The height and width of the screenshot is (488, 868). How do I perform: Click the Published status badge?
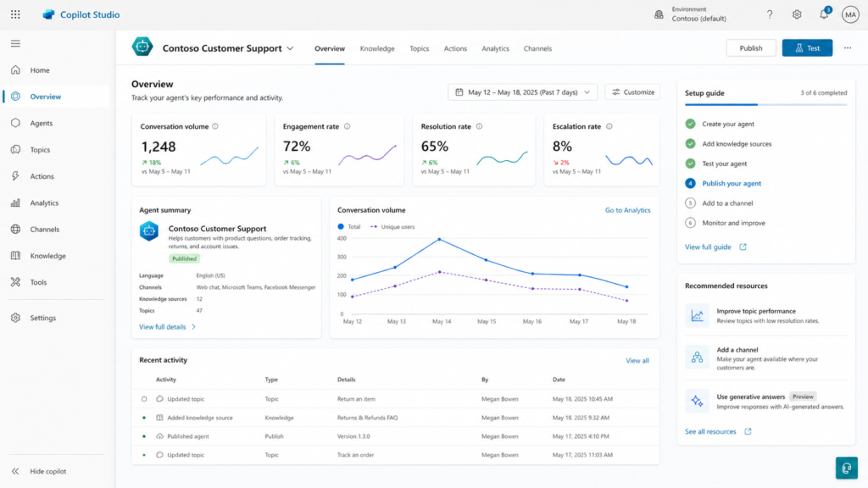[x=184, y=259]
